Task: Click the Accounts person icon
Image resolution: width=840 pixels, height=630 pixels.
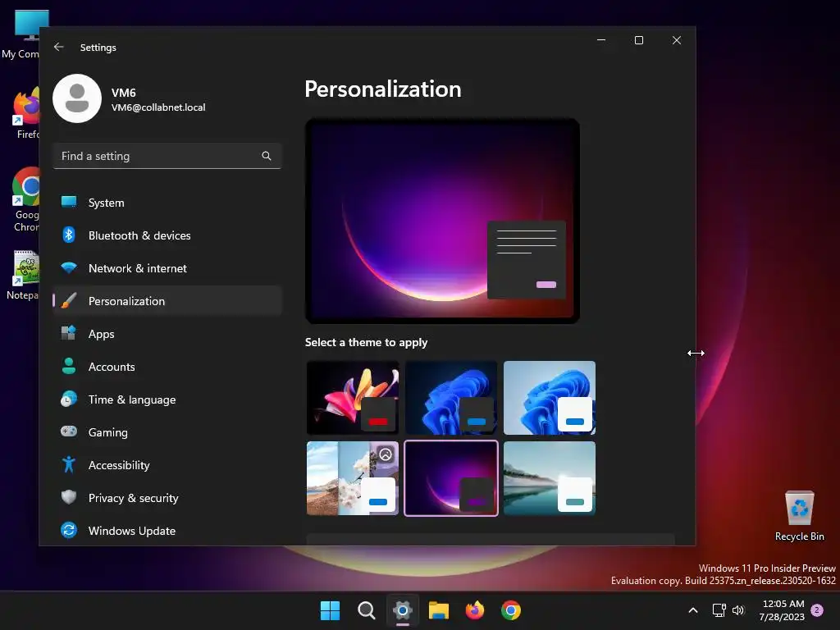Action: [69, 366]
